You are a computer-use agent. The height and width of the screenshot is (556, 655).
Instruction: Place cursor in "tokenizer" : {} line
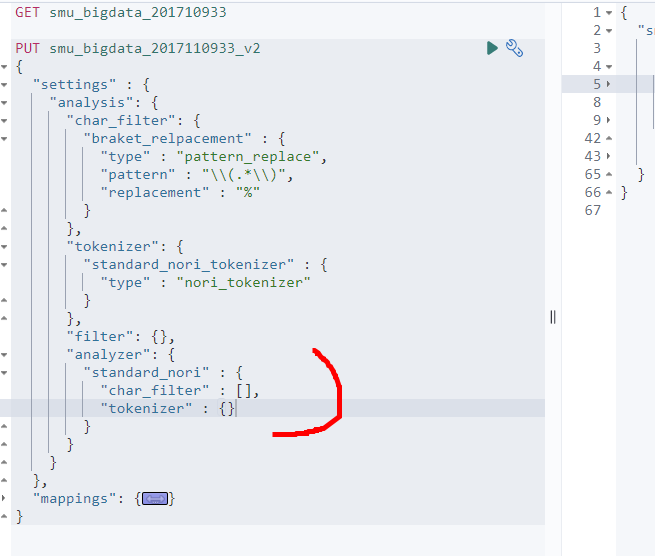tap(168, 408)
